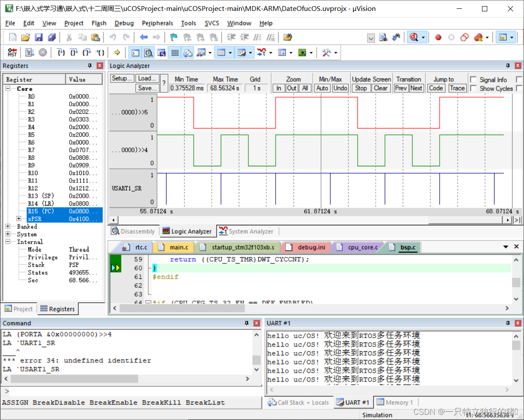Open the Debug menu
524x420 pixels.
click(x=124, y=23)
